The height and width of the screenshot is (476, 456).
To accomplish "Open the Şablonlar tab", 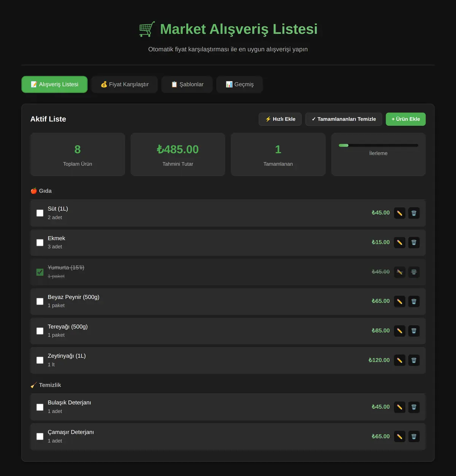I will [187, 84].
